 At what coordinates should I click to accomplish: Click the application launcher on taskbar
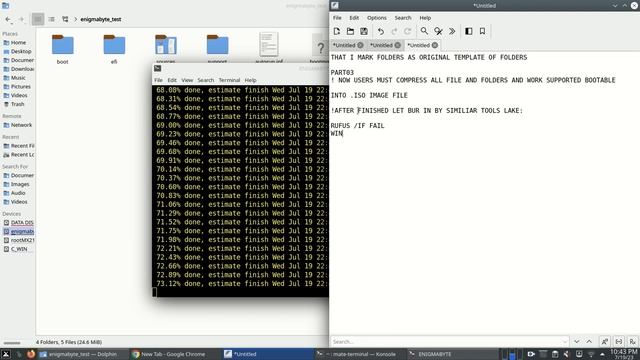tap(6, 354)
